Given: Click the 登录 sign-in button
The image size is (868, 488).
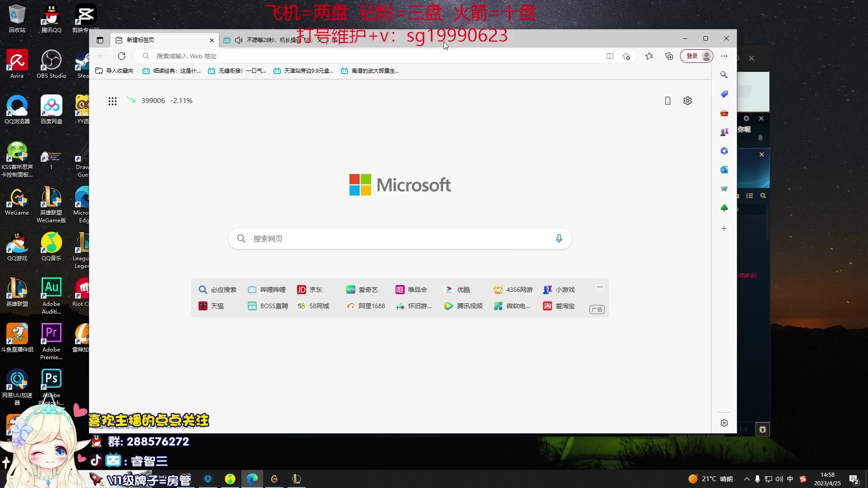Looking at the screenshot, I should [696, 56].
